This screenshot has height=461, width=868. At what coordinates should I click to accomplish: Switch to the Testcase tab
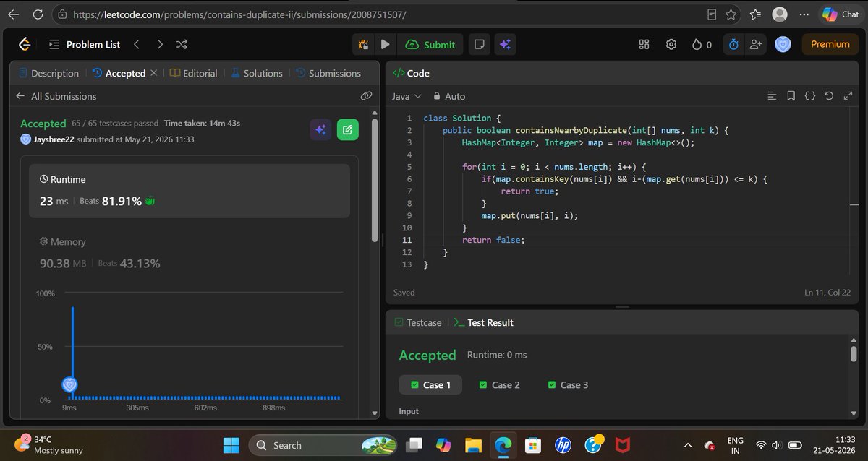(x=418, y=322)
